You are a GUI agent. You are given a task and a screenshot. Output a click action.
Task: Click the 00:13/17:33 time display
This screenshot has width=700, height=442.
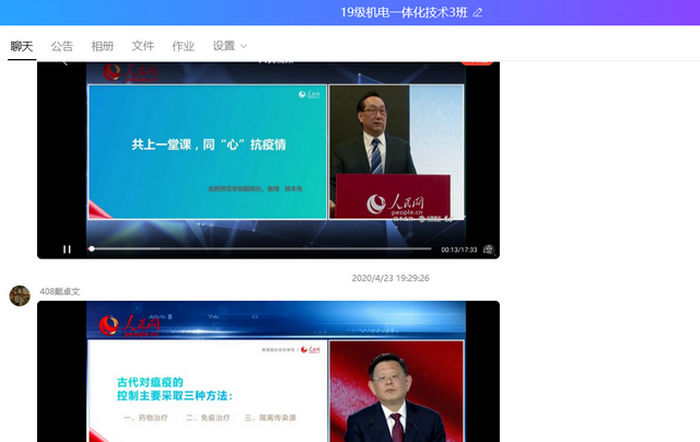[x=459, y=249]
